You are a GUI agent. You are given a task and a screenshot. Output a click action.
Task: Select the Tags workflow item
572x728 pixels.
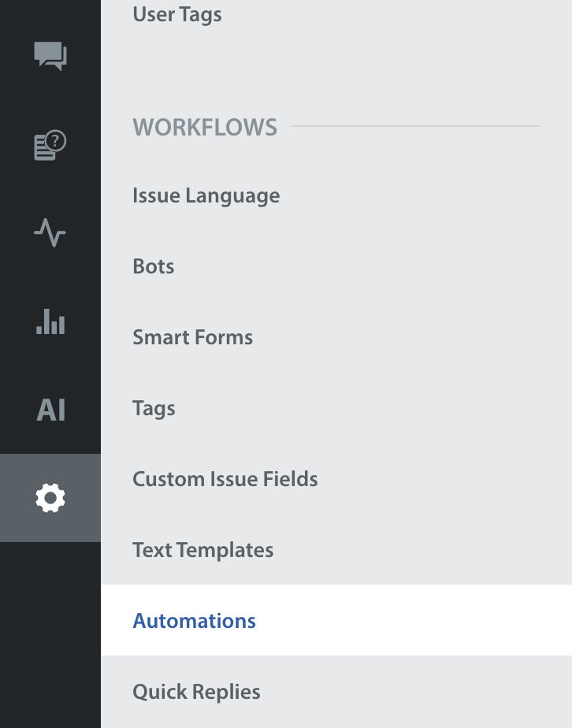(154, 408)
